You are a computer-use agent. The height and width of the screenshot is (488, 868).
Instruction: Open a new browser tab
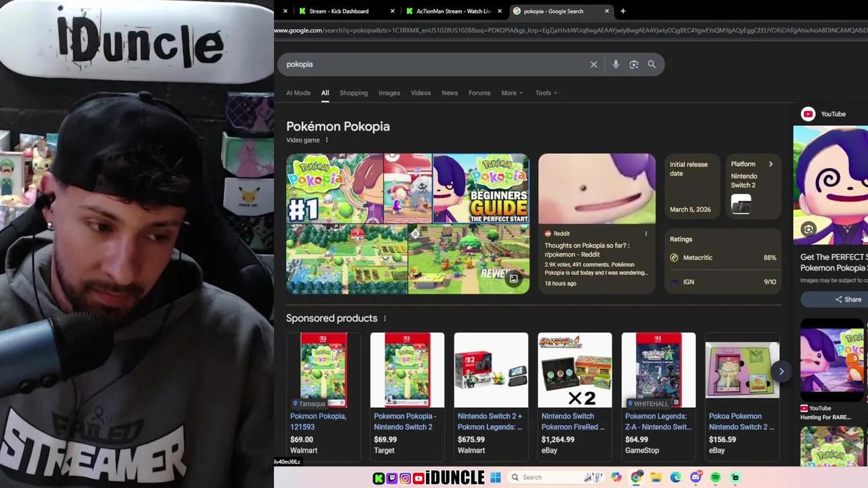pyautogui.click(x=623, y=11)
